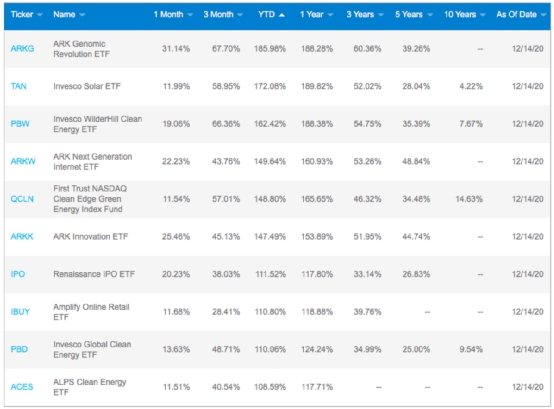Open the ARKG ticker link
The height and width of the screenshot is (409, 554).
[22, 49]
